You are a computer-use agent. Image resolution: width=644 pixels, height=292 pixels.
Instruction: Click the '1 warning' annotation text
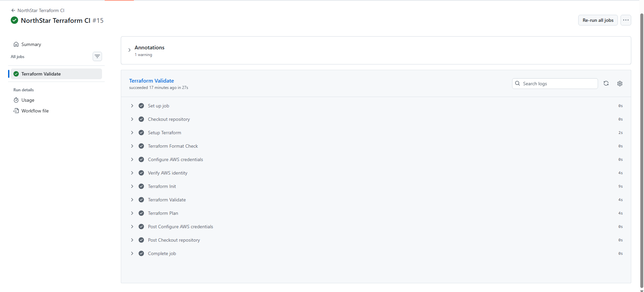point(143,55)
